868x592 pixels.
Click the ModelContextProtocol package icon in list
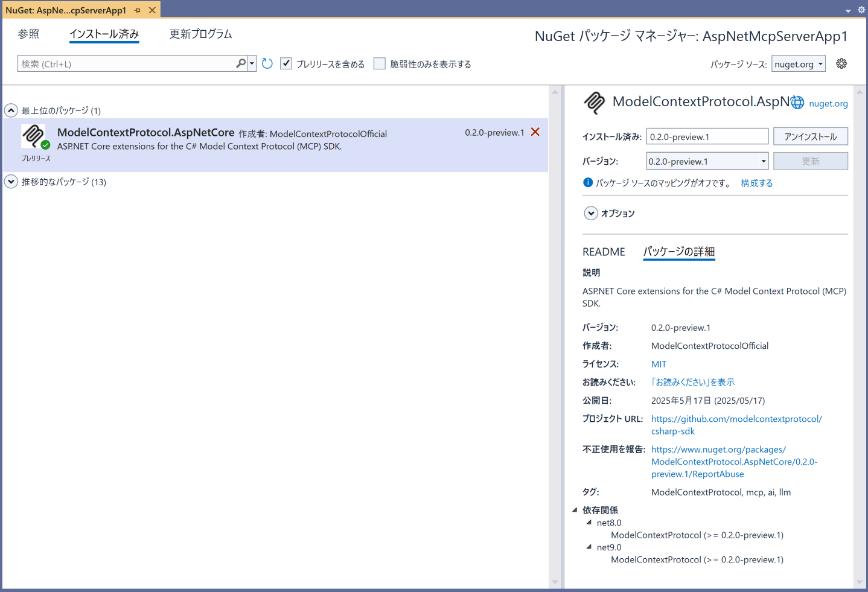tap(34, 136)
